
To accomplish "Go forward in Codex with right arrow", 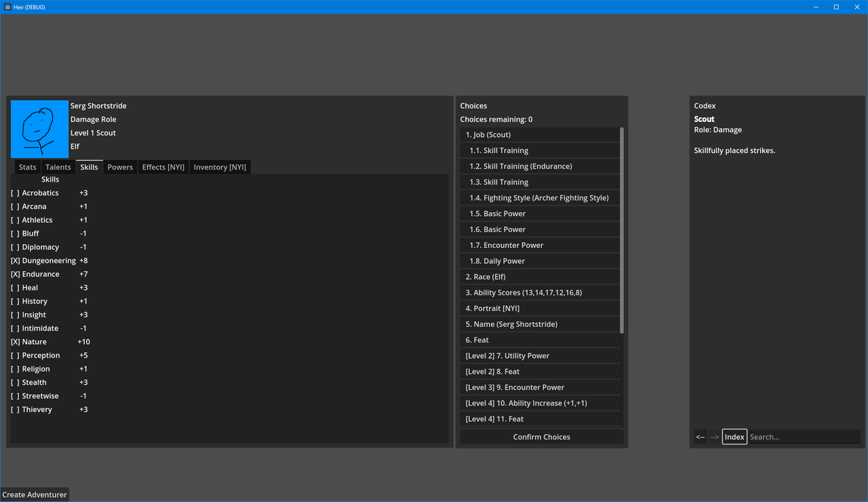I will click(715, 437).
